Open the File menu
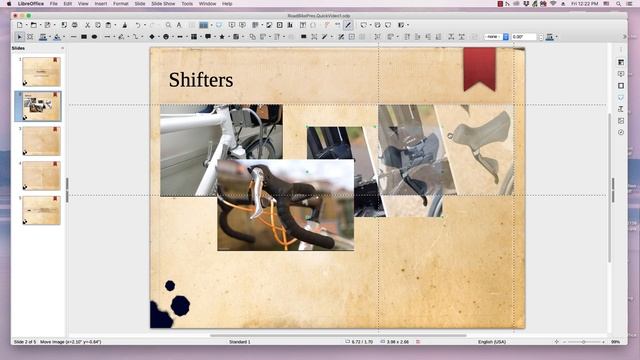The image size is (640, 360). coord(53,4)
